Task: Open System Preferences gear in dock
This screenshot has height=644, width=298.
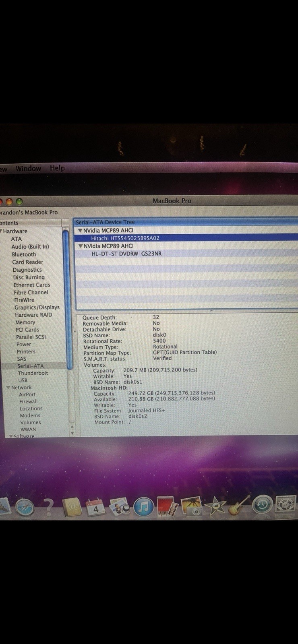Action: (286, 504)
